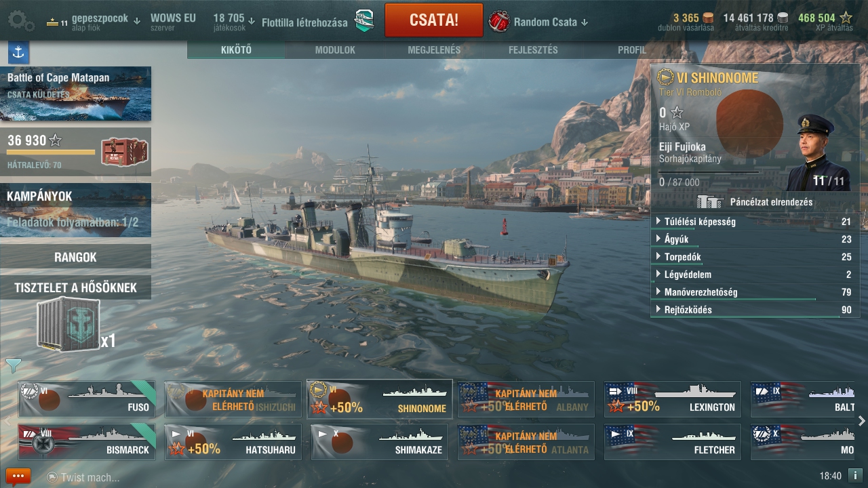868x488 pixels.
Task: Expand the Túlélési képesség stats row
Action: click(x=755, y=222)
